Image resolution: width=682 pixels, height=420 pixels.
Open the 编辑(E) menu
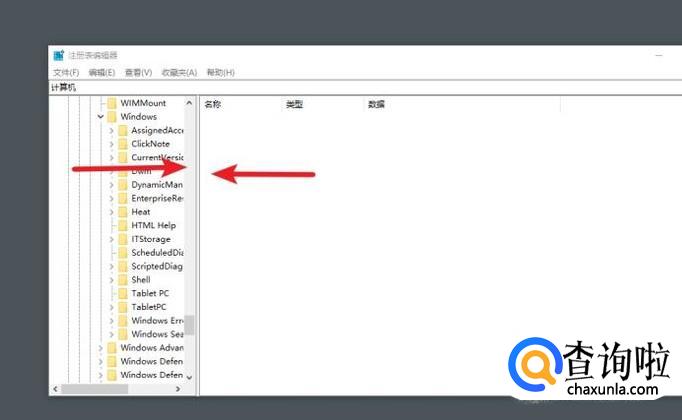(x=102, y=72)
